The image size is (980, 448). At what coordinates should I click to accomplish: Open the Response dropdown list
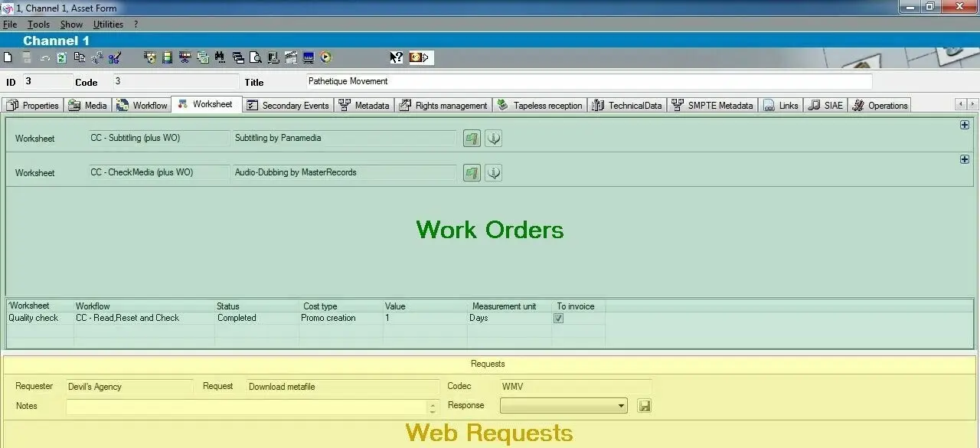[x=621, y=406]
